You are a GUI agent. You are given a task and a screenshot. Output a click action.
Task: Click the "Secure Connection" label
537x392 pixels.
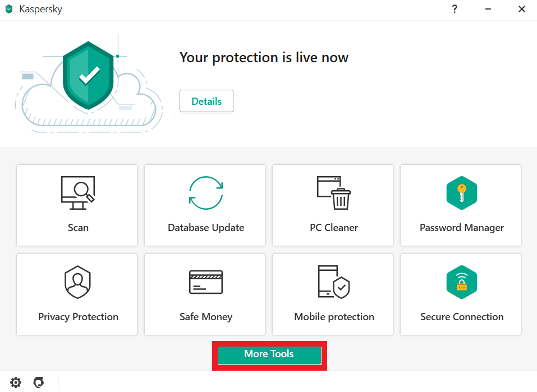coord(462,317)
